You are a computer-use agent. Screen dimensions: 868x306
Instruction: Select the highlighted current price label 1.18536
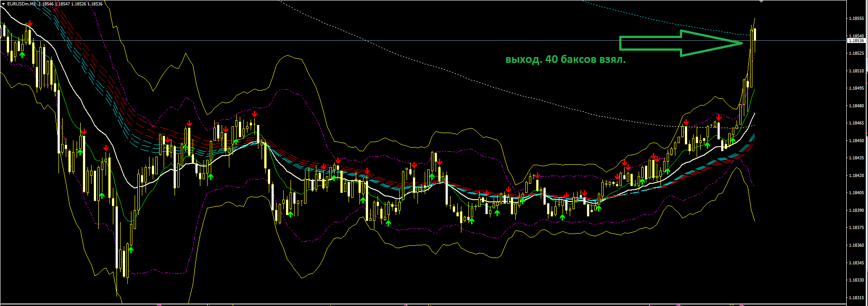pyautogui.click(x=856, y=41)
